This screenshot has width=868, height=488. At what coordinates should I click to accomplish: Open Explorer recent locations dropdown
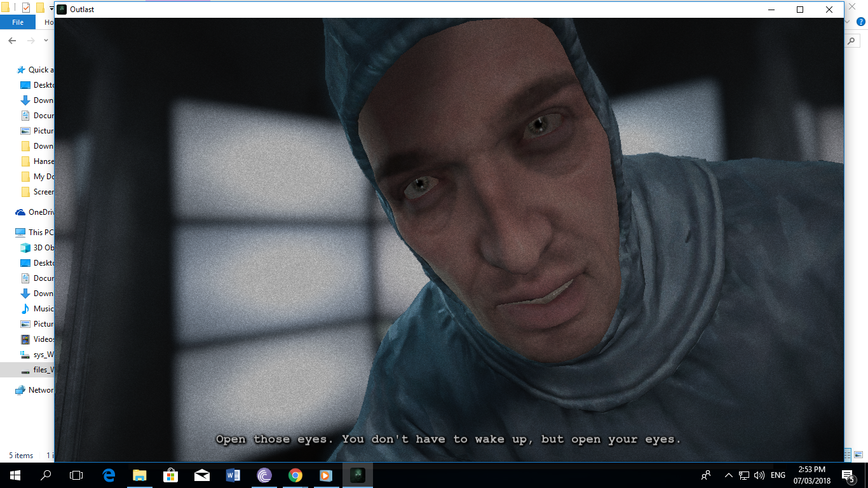pos(46,40)
